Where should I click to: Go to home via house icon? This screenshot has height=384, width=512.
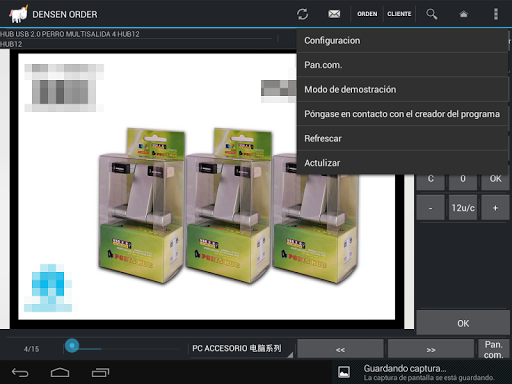pyautogui.click(x=463, y=14)
